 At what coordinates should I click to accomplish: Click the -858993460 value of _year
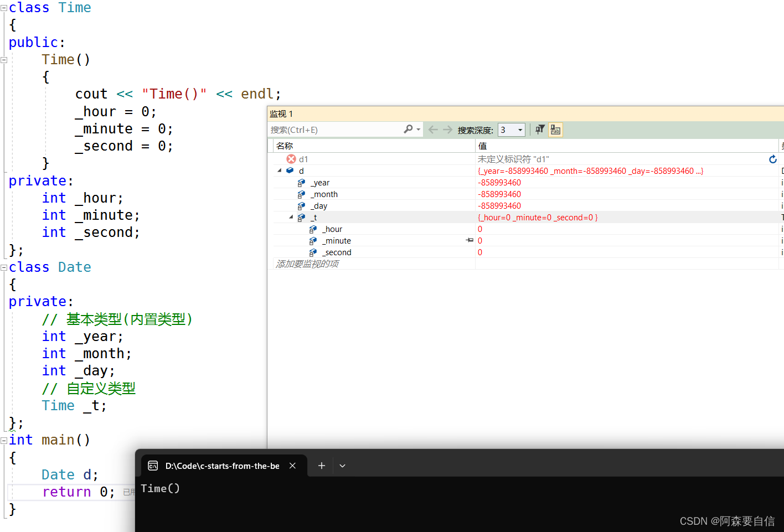coord(499,183)
